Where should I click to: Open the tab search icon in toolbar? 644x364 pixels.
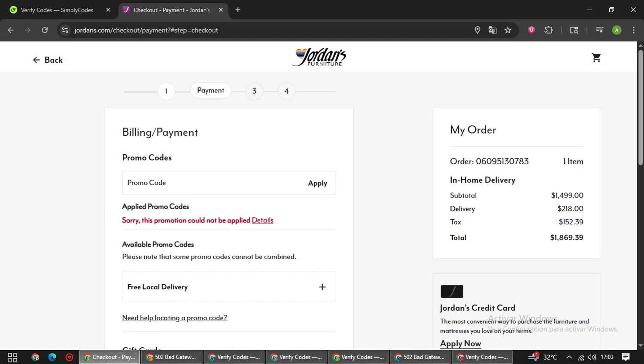pos(574,30)
